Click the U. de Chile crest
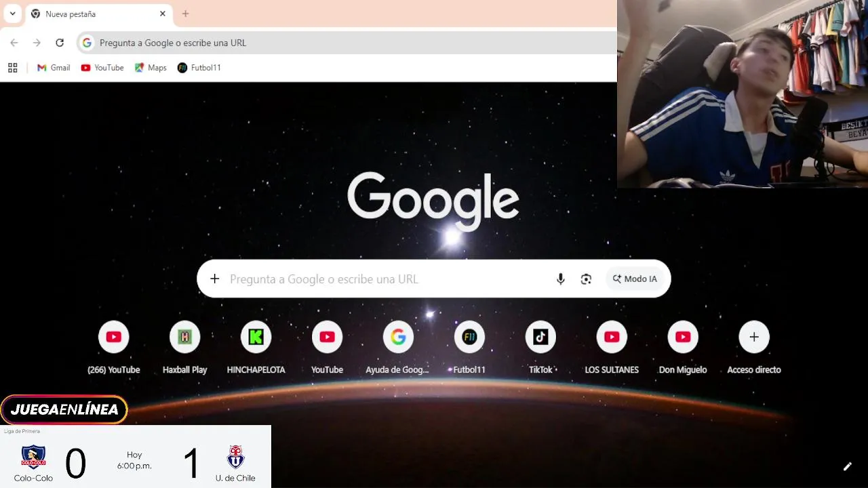This screenshot has width=868, height=488. click(x=235, y=457)
